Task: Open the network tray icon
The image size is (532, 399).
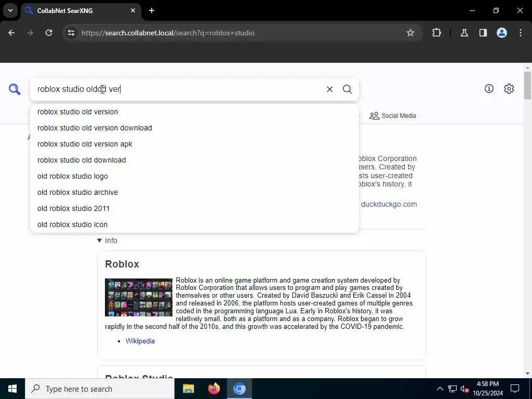Action: click(453, 389)
